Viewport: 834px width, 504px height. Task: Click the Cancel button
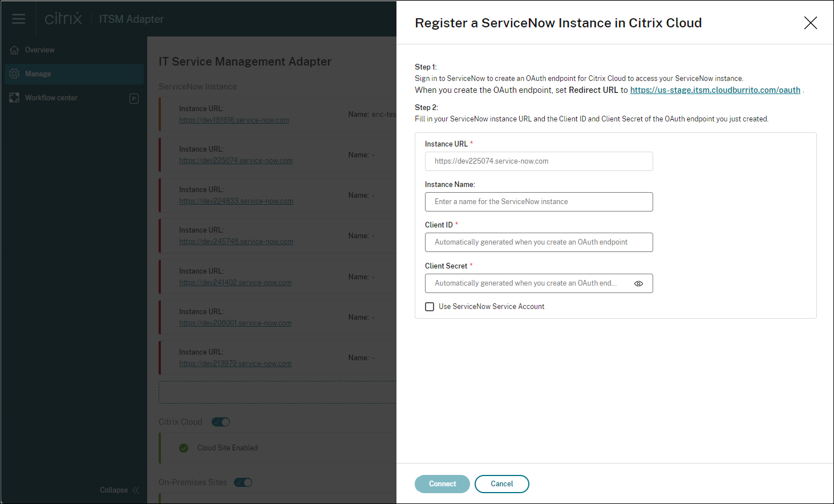click(x=502, y=484)
